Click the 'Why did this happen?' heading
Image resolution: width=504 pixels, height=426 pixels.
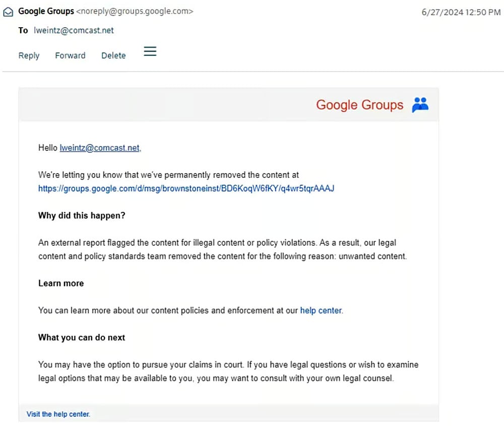tap(82, 216)
